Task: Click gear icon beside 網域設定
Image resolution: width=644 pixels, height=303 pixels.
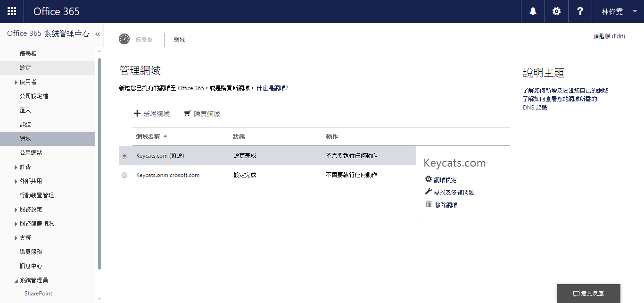Action: tap(429, 179)
